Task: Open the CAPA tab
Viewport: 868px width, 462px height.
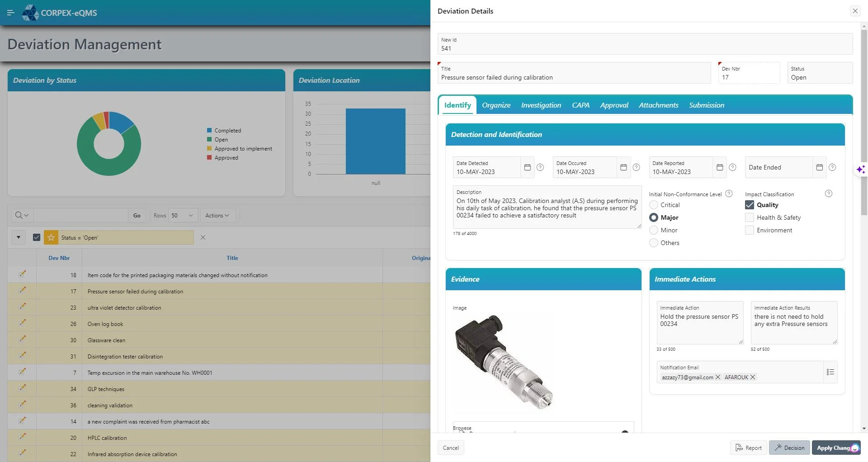Action: click(x=580, y=105)
